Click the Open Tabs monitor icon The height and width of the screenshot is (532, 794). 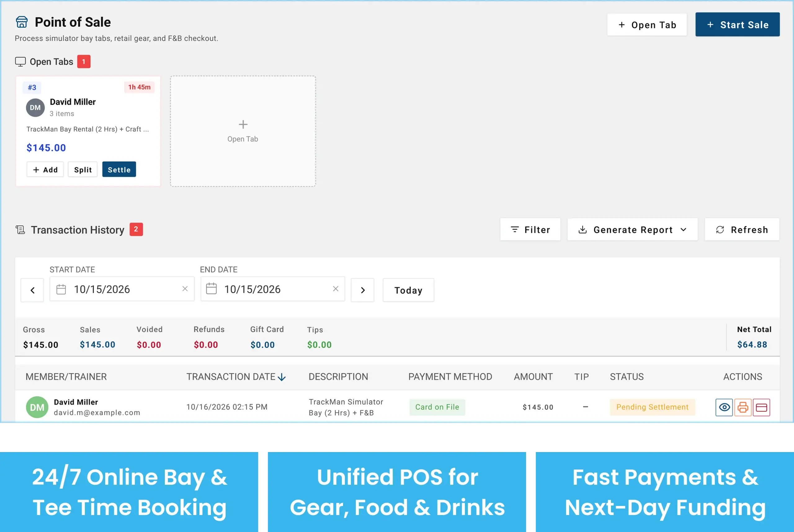point(20,62)
